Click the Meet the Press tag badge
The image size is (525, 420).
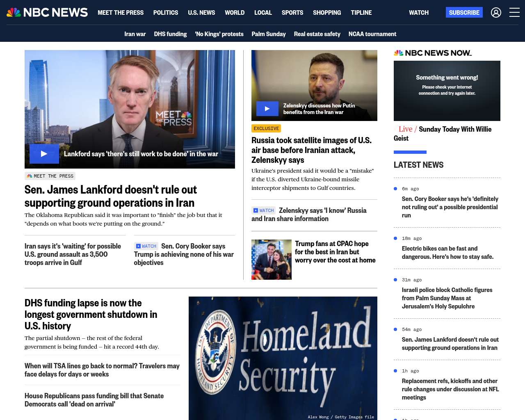click(x=50, y=176)
